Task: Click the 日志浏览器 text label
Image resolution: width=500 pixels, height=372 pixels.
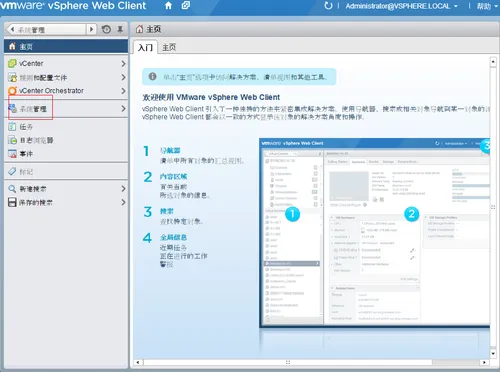Action: (36, 140)
